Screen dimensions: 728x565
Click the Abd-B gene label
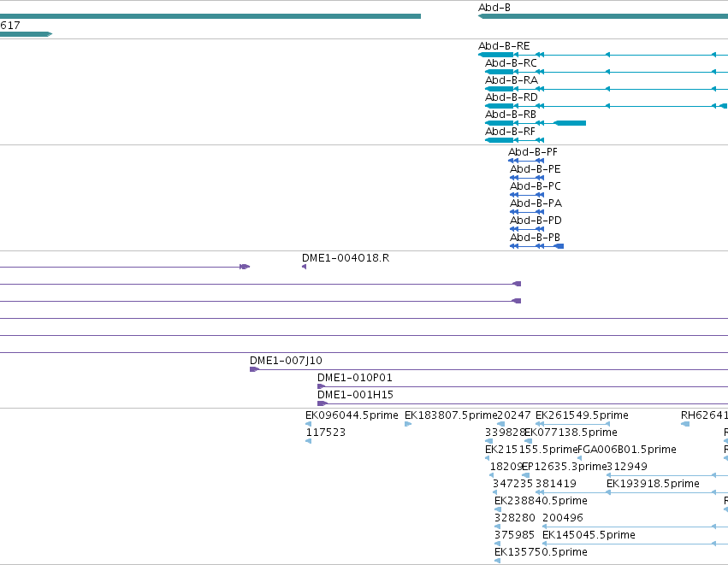(494, 8)
